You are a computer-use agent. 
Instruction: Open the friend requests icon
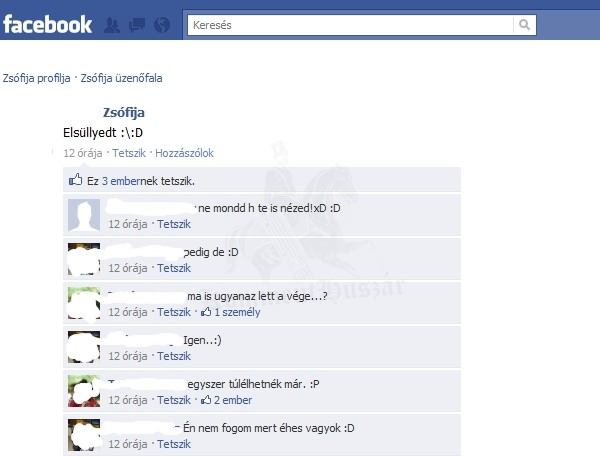(112, 25)
